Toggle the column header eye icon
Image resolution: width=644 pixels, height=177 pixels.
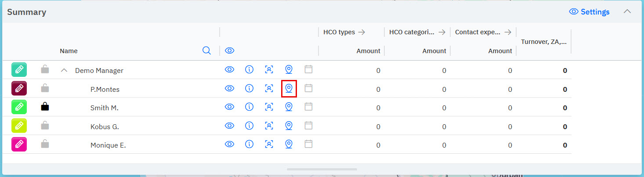tap(229, 51)
